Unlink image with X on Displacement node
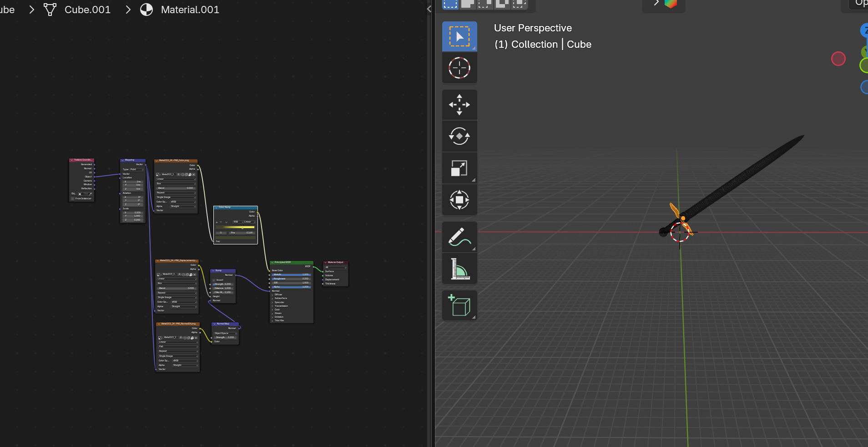 pos(195,274)
